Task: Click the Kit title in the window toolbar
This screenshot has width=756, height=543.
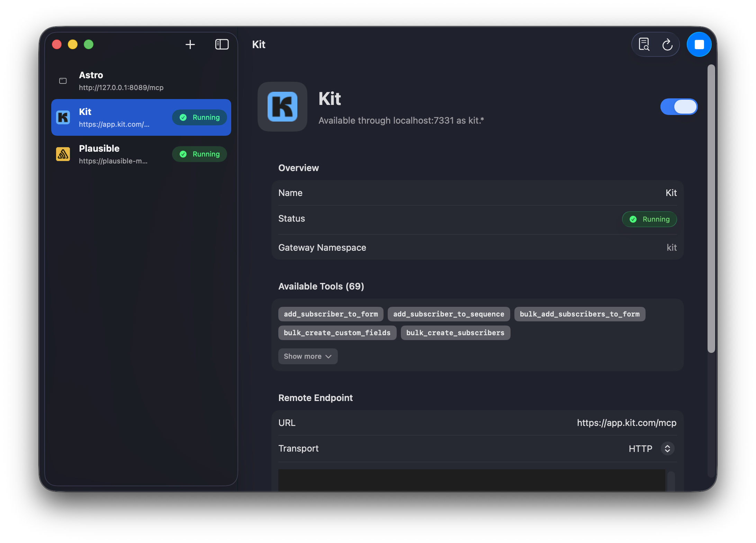Action: [259, 44]
